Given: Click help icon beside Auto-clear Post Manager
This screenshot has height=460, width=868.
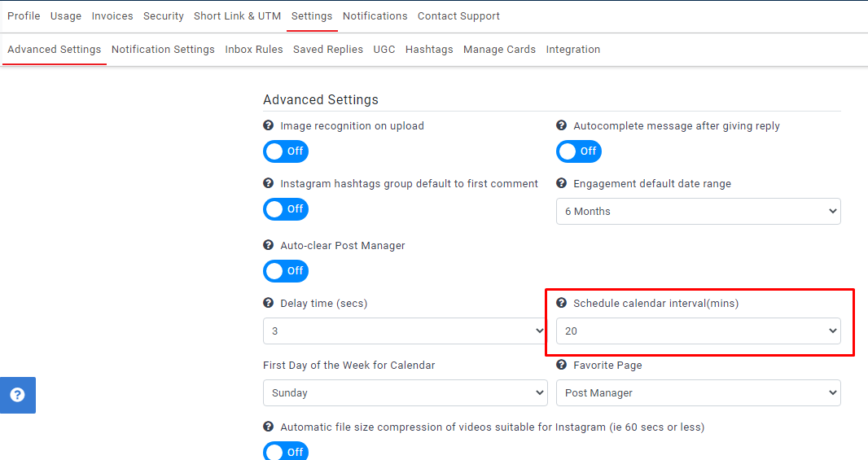Looking at the screenshot, I should point(269,246).
